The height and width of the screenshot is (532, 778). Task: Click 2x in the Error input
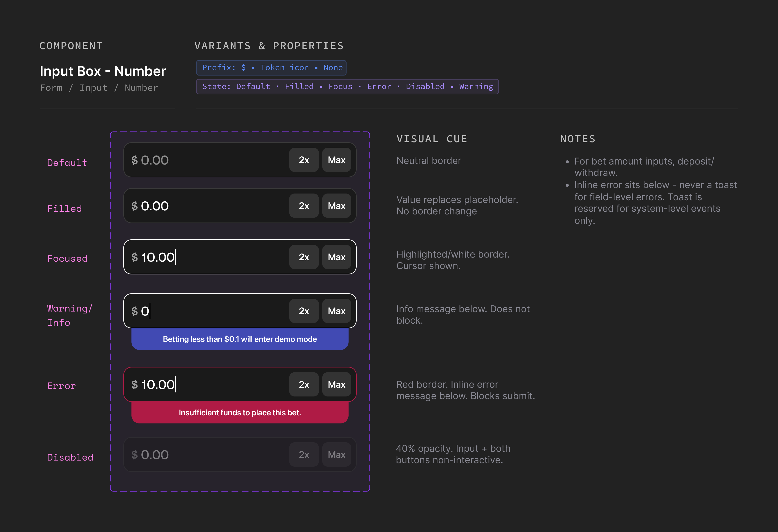[x=304, y=384]
